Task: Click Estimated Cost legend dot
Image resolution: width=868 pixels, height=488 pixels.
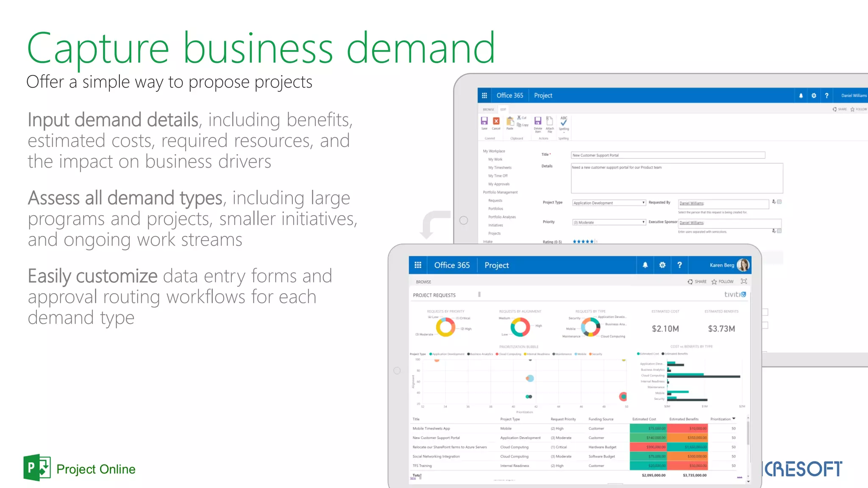Action: click(638, 354)
